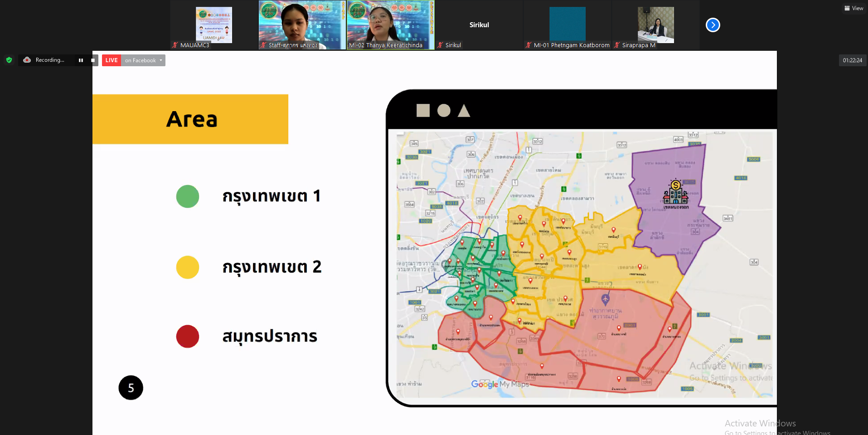This screenshot has height=435, width=868.
Task: Click the 'กรุงเทพเขต 1' legend text
Action: (272, 196)
